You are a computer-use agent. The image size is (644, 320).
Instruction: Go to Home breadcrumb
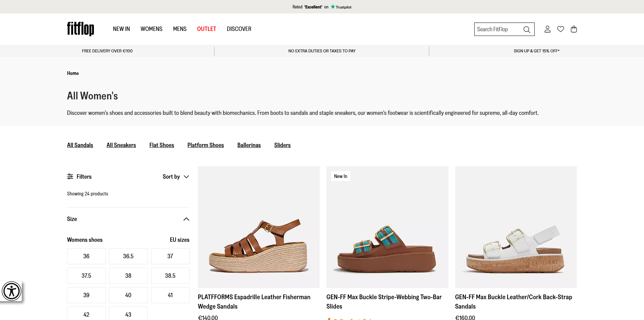[x=73, y=73]
